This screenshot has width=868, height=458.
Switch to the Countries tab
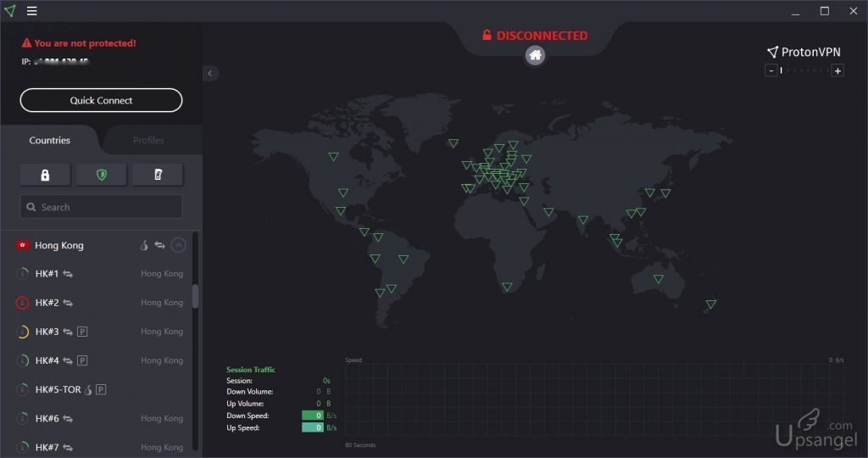coord(50,140)
